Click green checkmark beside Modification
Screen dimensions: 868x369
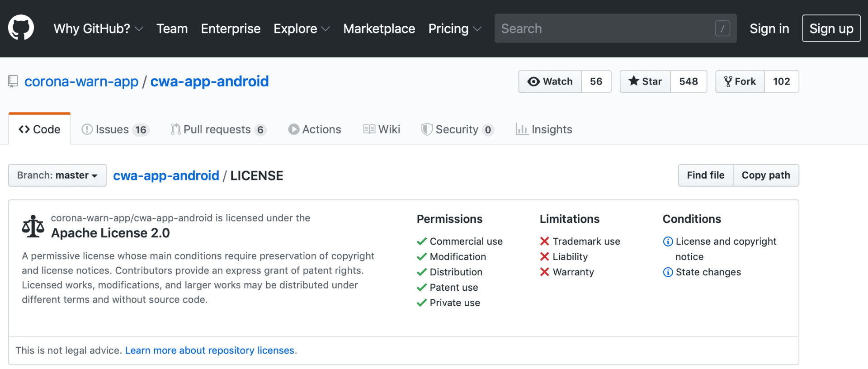coord(422,257)
